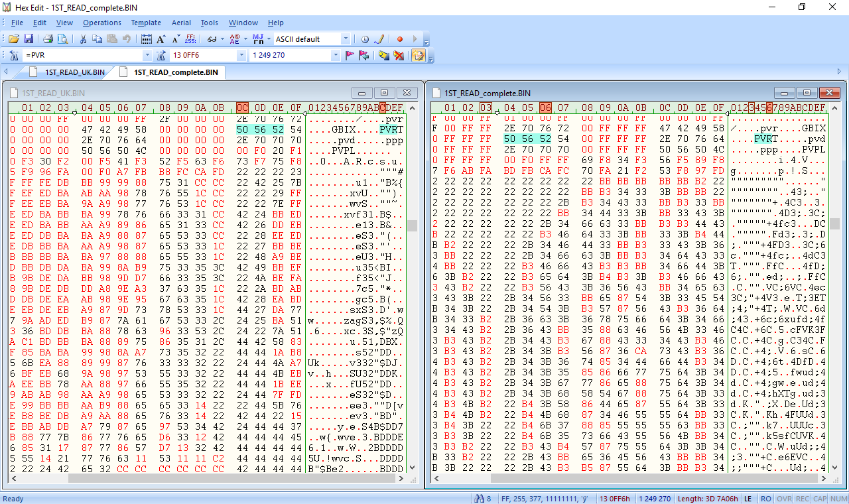The height and width of the screenshot is (504, 849).
Task: Click the highlighted PVRT text in 1ST_READ_complete.BIN
Action: (767, 139)
